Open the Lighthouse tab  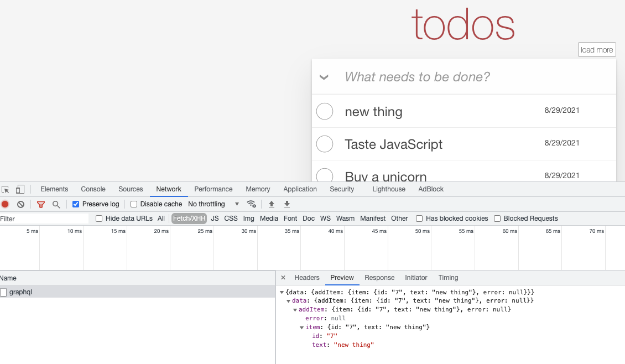[389, 189]
